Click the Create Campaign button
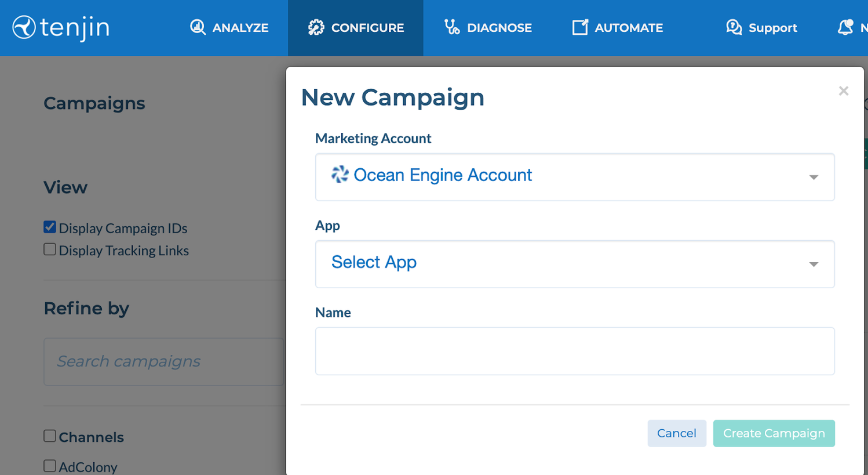Viewport: 868px width, 475px height. coord(774,433)
